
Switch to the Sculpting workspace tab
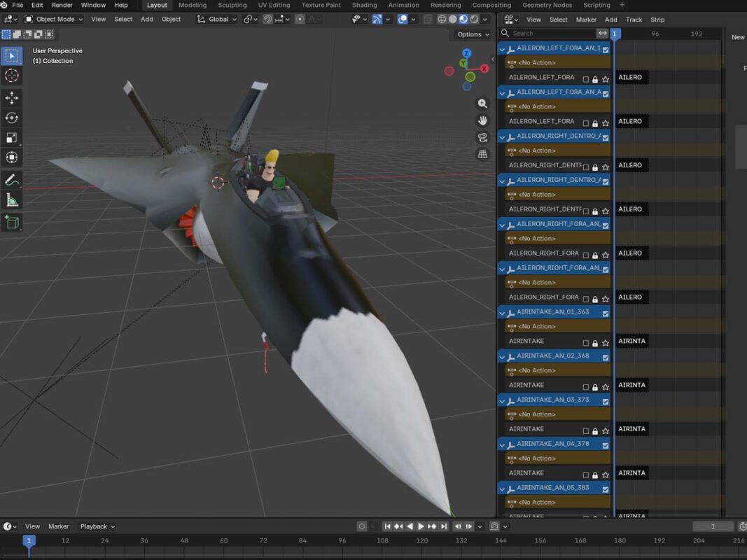(232, 5)
